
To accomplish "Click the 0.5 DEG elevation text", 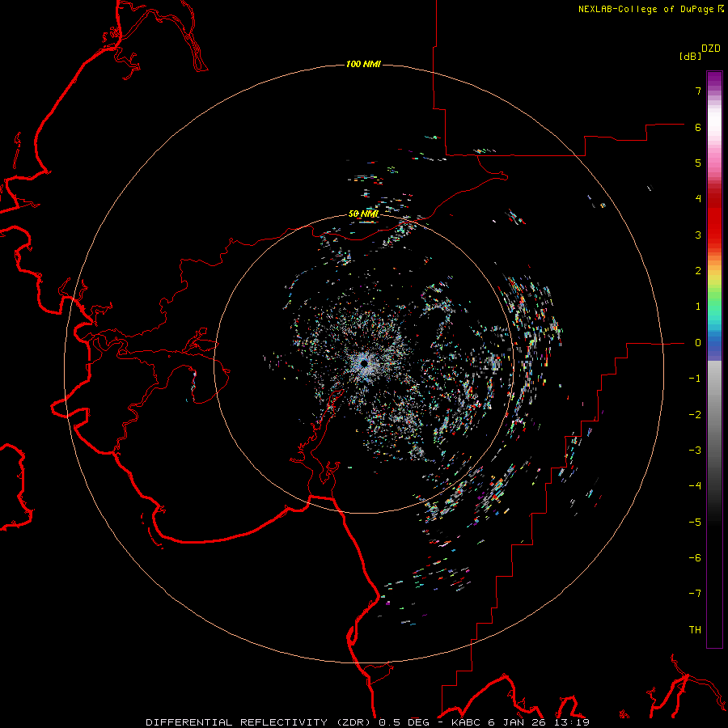I will tap(404, 722).
